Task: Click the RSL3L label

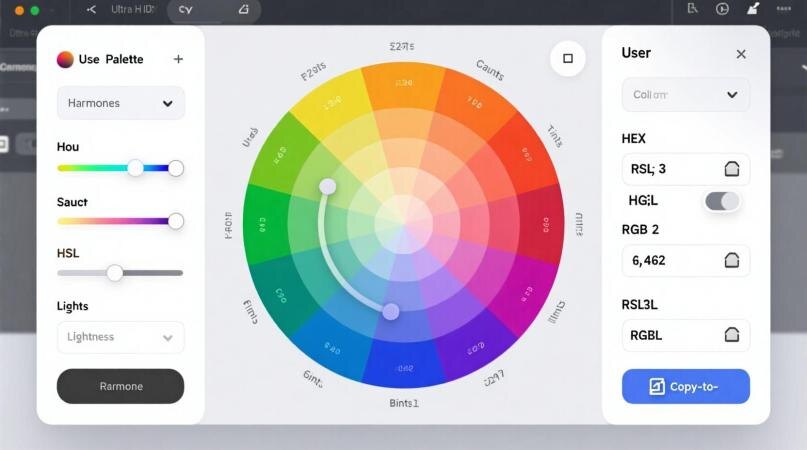Action: coord(640,305)
